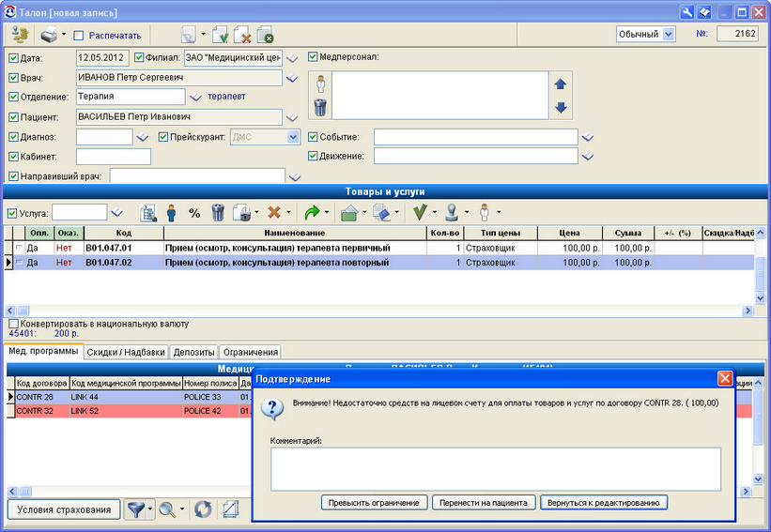
Task: Click the Перенести на пациента button
Action: [484, 503]
